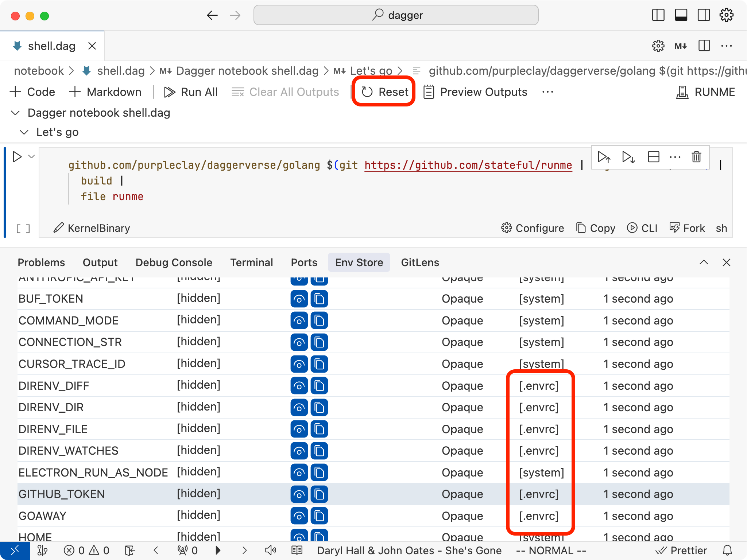Open the github.com/stateful/runme link
The image size is (747, 560).
pyautogui.click(x=468, y=165)
